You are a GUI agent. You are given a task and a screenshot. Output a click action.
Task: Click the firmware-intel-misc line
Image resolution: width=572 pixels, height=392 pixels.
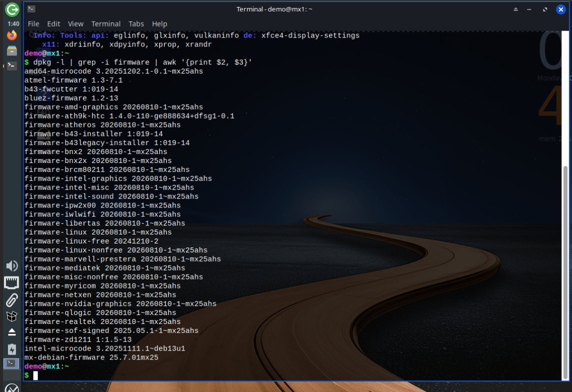(x=109, y=187)
